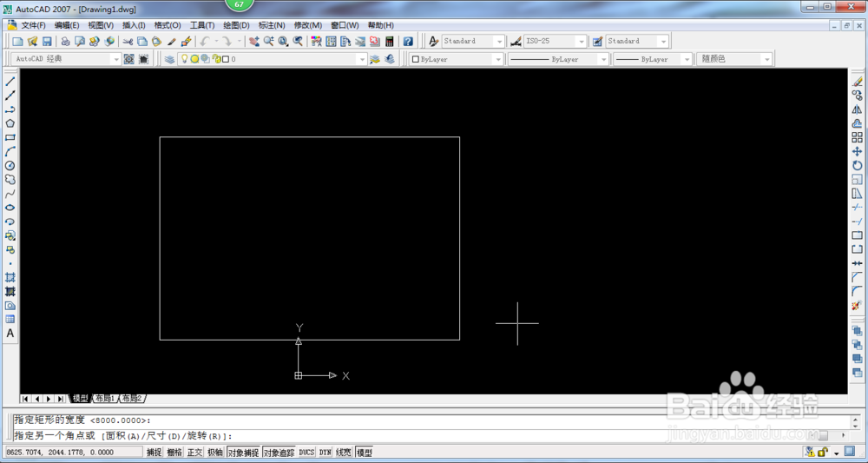Open the QuickCalc calculator

pyautogui.click(x=390, y=41)
